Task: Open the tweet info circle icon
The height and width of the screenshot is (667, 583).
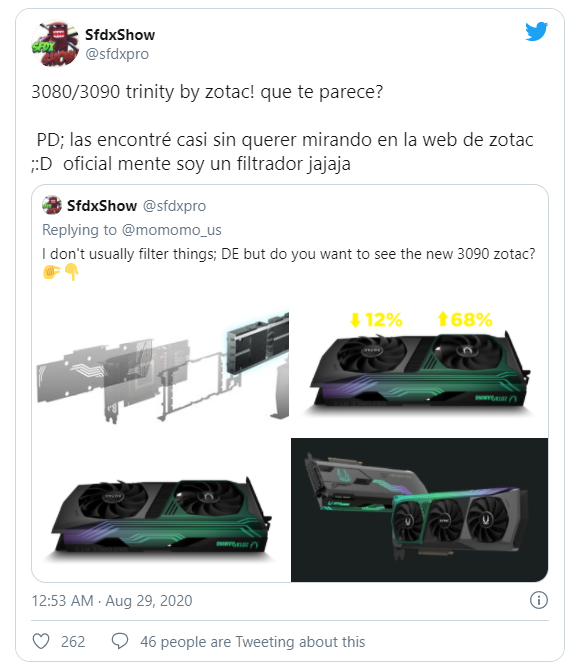Action: pos(539,600)
